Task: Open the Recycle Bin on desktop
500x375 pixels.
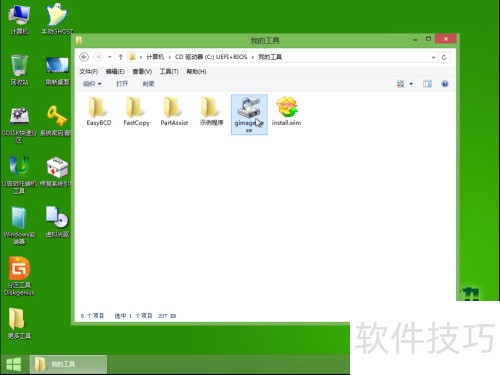Action: tap(19, 70)
